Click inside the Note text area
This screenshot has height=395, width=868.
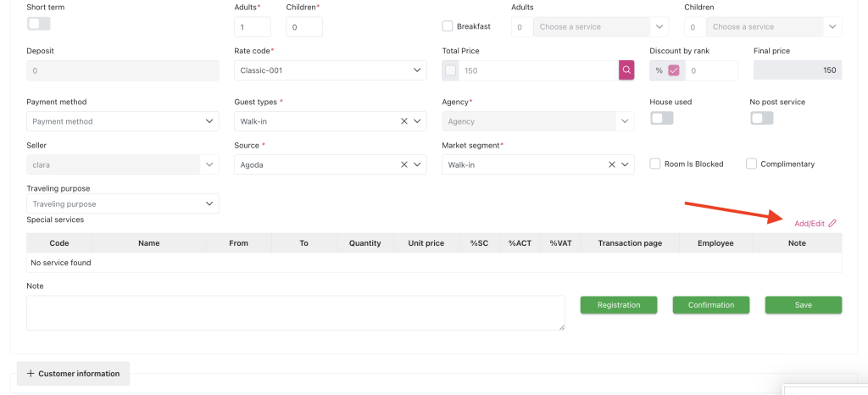(295, 313)
